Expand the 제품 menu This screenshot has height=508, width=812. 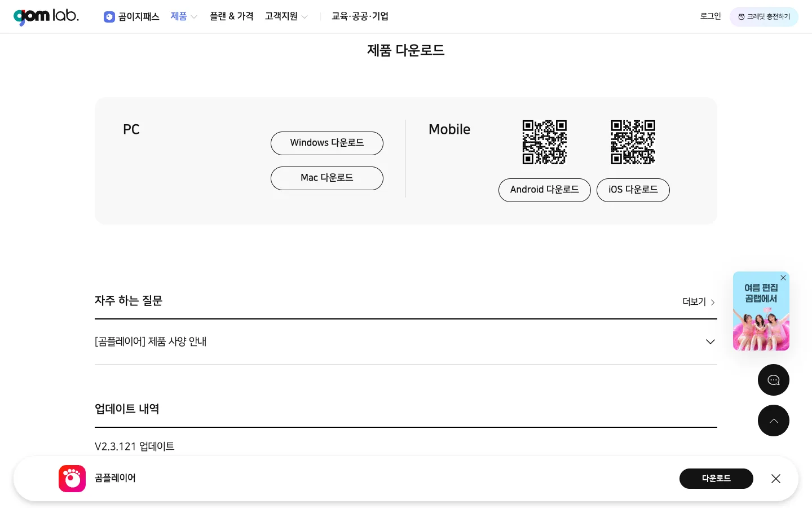pos(184,17)
